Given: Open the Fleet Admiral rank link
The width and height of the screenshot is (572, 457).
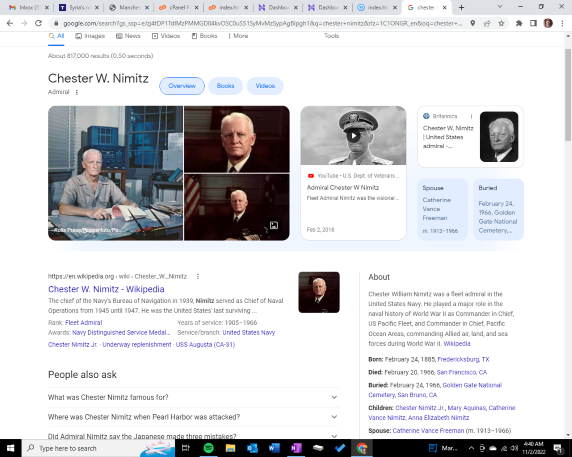Looking at the screenshot, I should (x=84, y=323).
